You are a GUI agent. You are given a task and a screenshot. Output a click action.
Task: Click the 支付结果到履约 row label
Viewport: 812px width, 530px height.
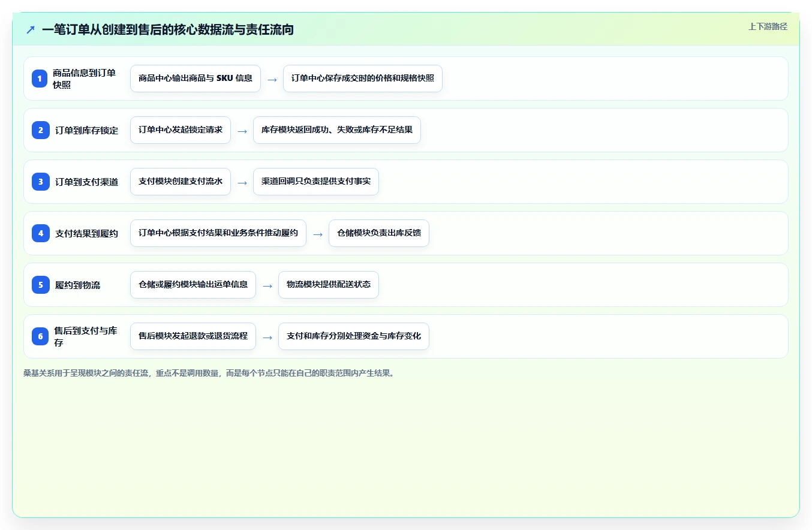87,233
